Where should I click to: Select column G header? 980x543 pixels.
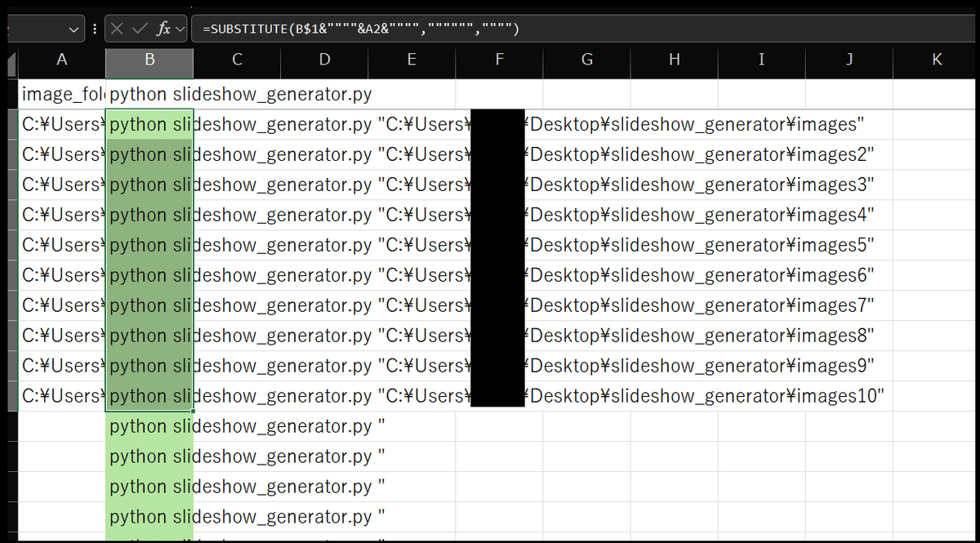[586, 60]
